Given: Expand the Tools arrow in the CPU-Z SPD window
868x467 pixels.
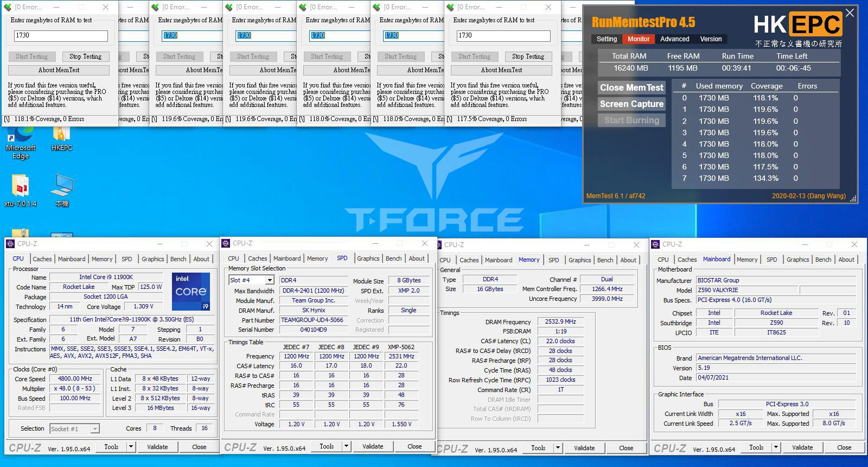Looking at the screenshot, I should (x=346, y=446).
